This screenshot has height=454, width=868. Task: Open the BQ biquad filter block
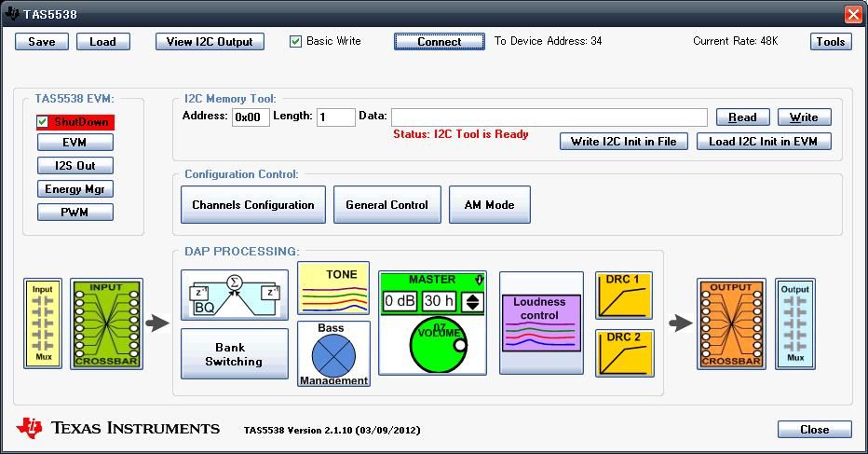[234, 295]
